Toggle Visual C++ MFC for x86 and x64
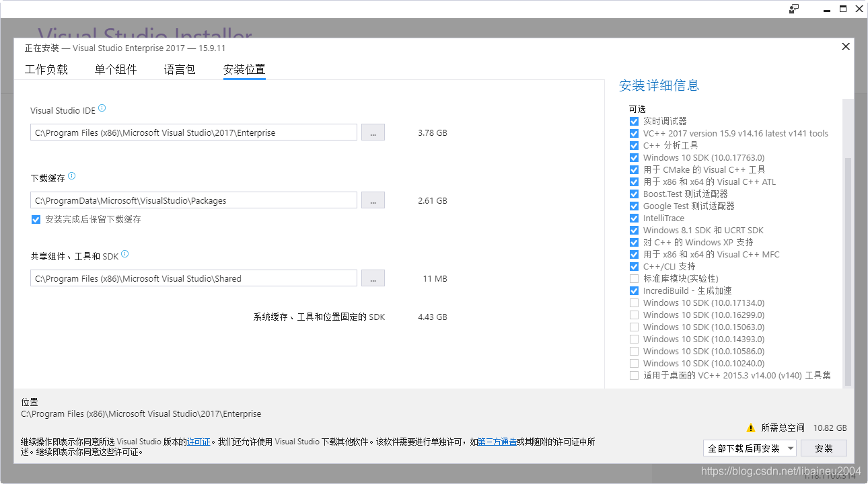 coord(634,254)
